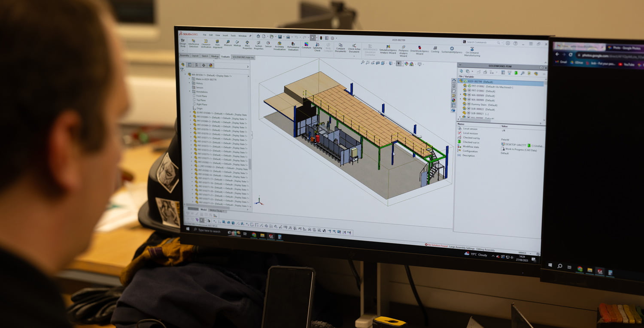The width and height of the screenshot is (644, 328).
Task: Click the Save icon in top toolbar
Action: (x=280, y=37)
